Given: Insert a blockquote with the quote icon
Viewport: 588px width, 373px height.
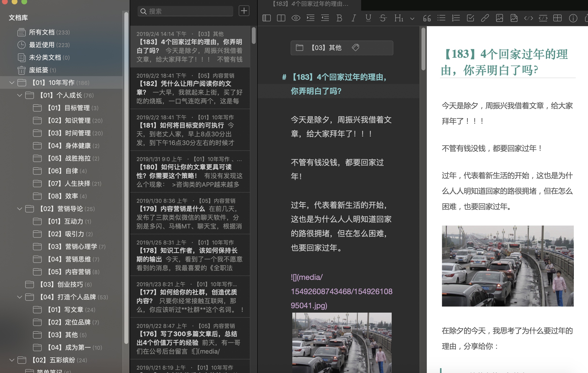Looking at the screenshot, I should pyautogui.click(x=427, y=18).
